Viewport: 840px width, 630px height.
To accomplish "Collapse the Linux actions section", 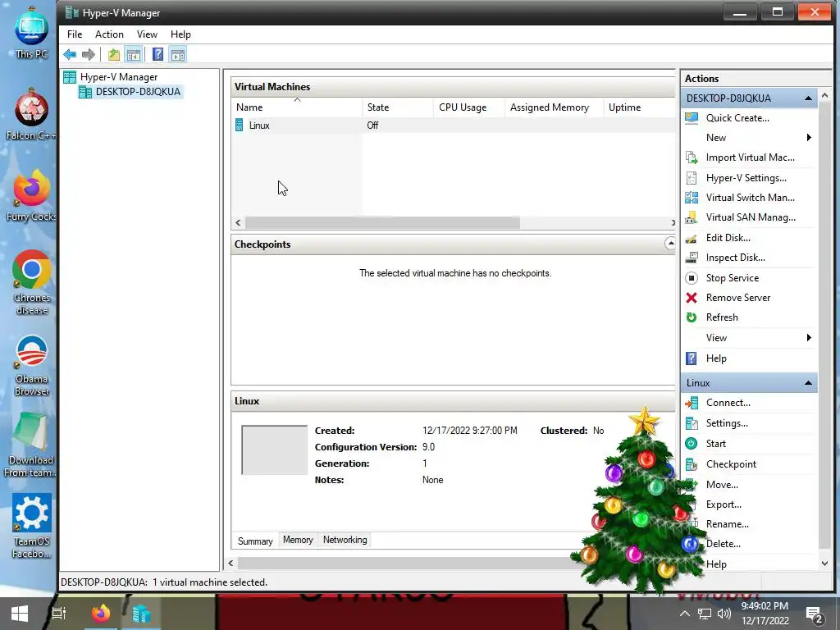I will coord(808,383).
